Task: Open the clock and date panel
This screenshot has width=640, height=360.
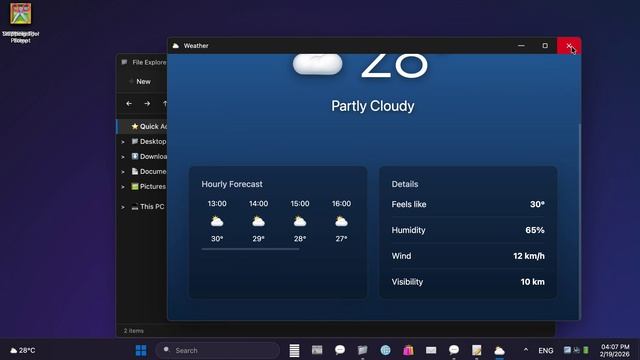Action: [x=615, y=350]
